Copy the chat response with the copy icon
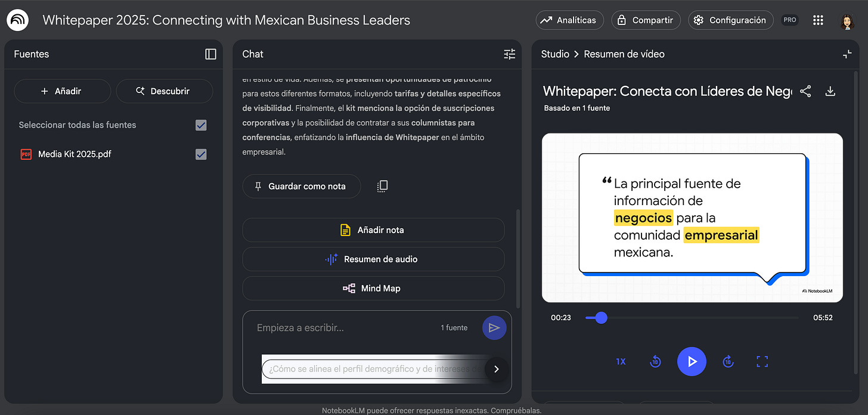 pos(383,186)
